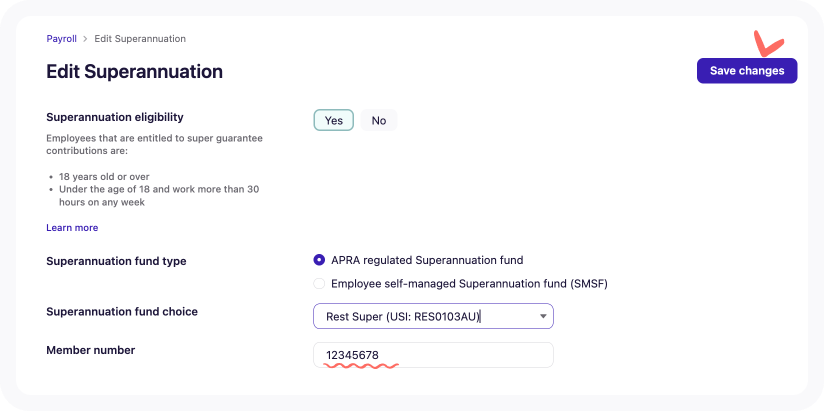This screenshot has height=411, width=824.
Task: Click the Superannuation fund choice label
Action: pyautogui.click(x=122, y=312)
